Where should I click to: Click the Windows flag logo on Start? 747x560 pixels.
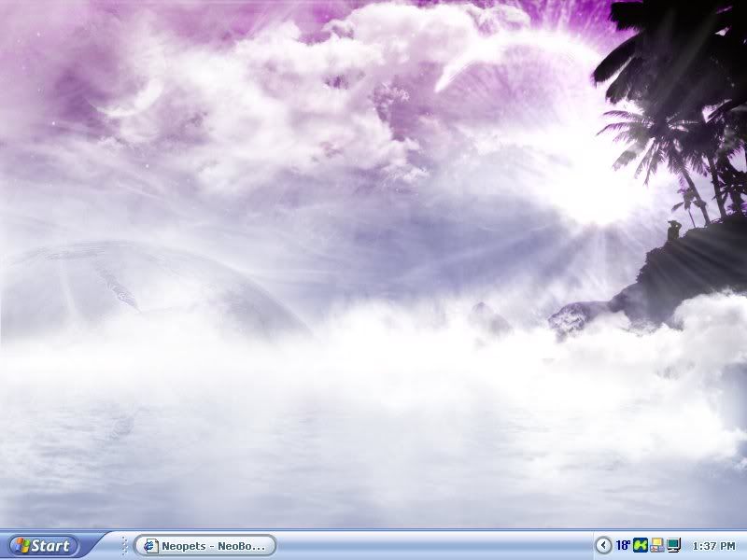coord(20,546)
